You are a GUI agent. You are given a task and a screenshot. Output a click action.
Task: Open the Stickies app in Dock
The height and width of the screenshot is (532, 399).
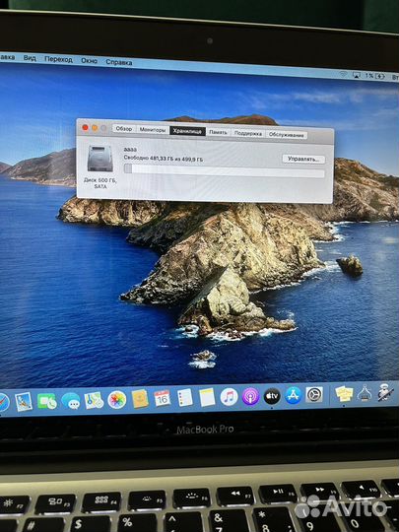click(344, 394)
